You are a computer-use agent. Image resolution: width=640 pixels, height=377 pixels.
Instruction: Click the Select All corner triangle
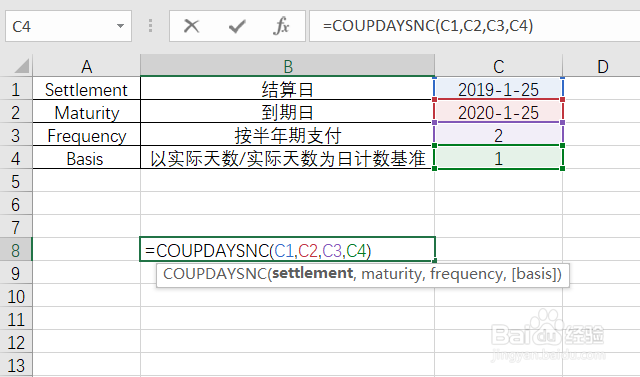coord(21,66)
